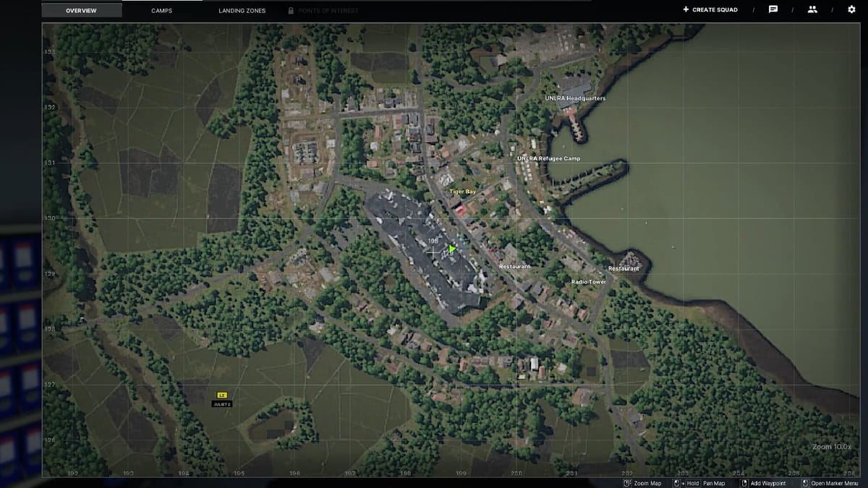This screenshot has height=488, width=868.
Task: Click the UNLRA Headquarters label
Action: pyautogui.click(x=575, y=98)
